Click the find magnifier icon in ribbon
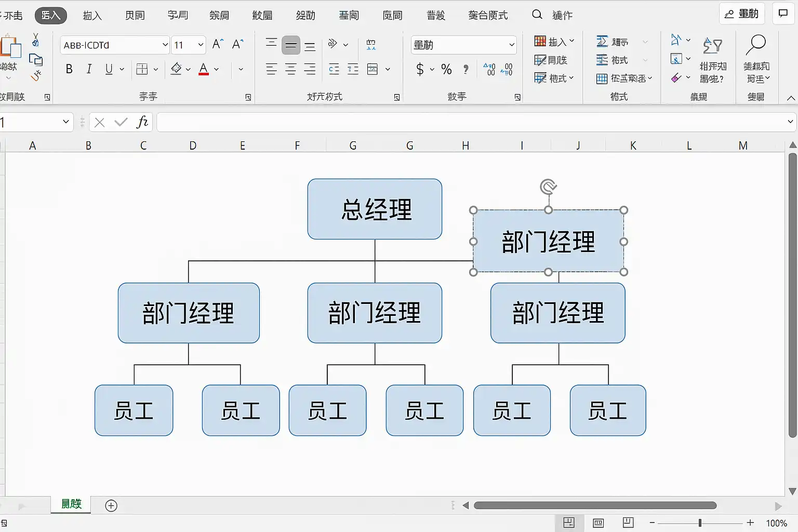 756,46
